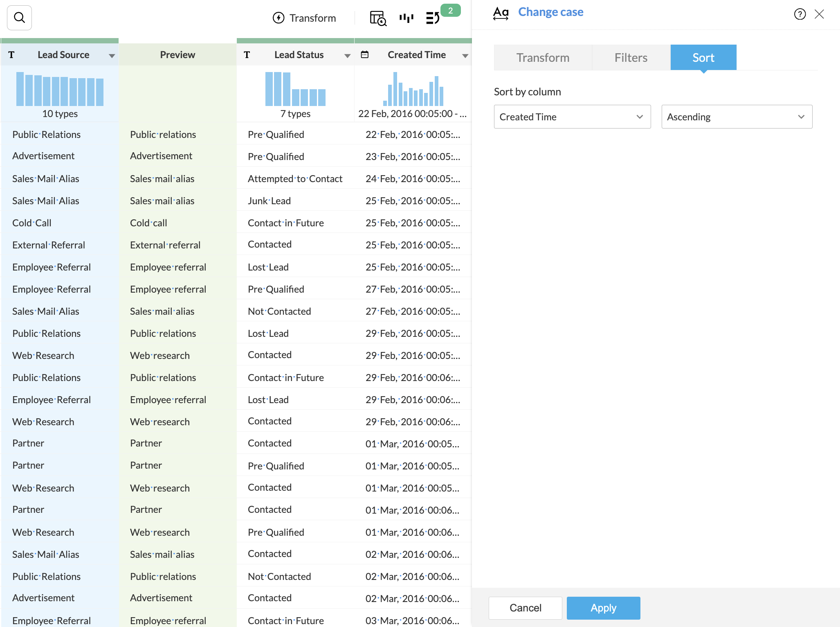840x627 pixels.
Task: Click the Cancel button
Action: click(x=525, y=608)
